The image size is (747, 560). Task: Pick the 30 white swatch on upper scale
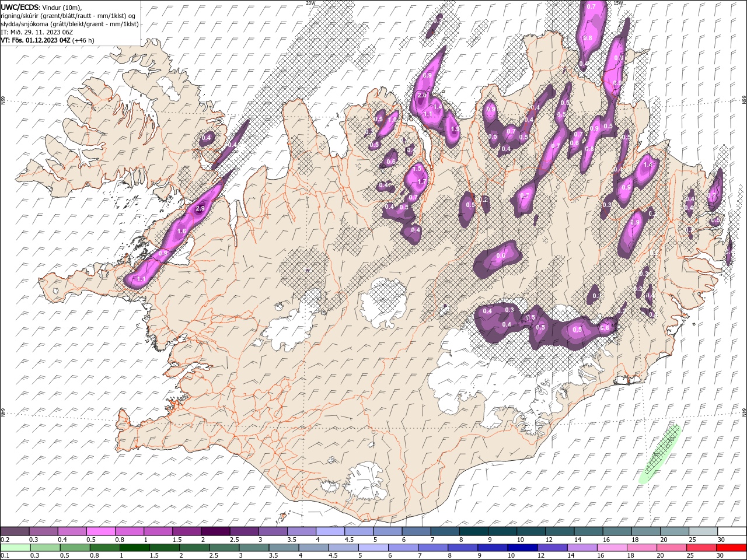pyautogui.click(x=732, y=531)
